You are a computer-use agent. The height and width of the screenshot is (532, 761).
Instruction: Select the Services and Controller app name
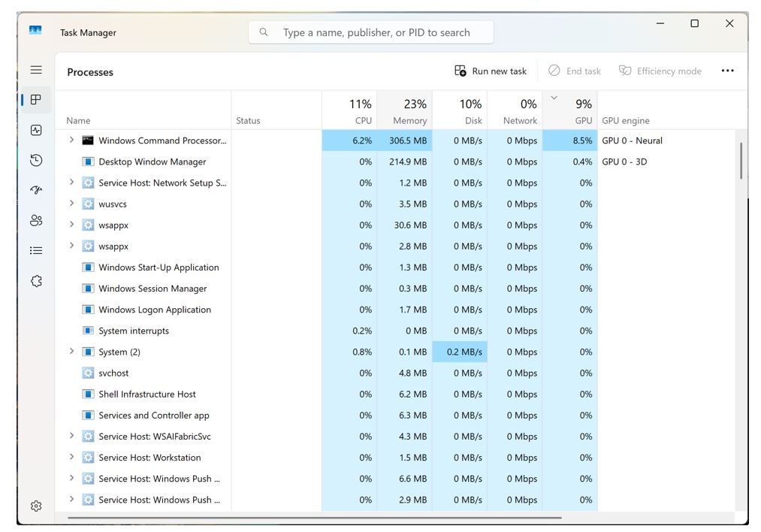[154, 415]
